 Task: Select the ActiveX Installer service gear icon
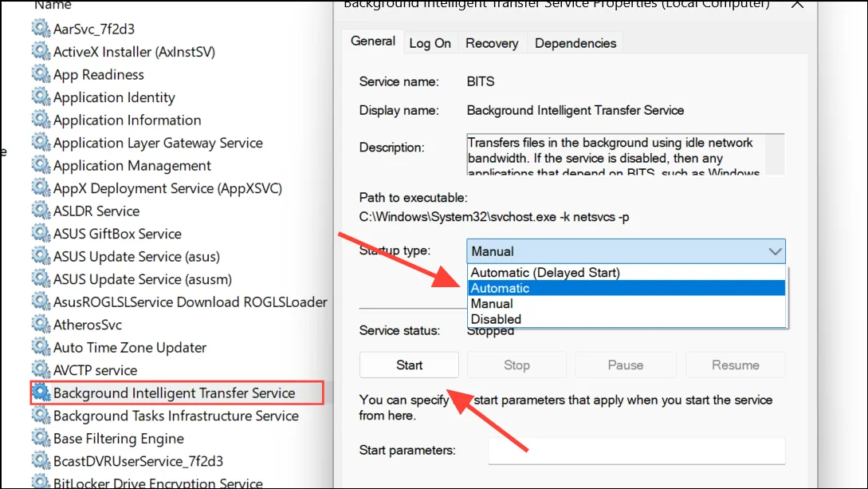41,51
